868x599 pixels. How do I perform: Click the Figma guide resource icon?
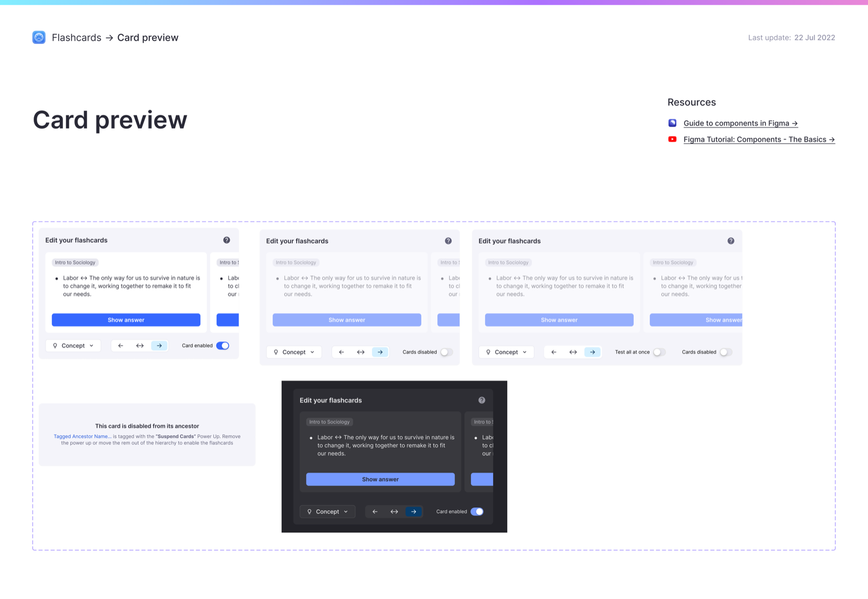(672, 123)
